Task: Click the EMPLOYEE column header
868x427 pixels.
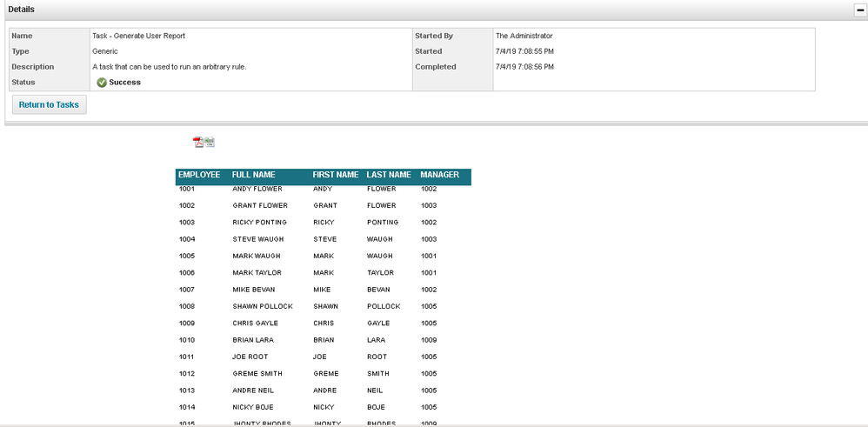Action: [x=199, y=175]
